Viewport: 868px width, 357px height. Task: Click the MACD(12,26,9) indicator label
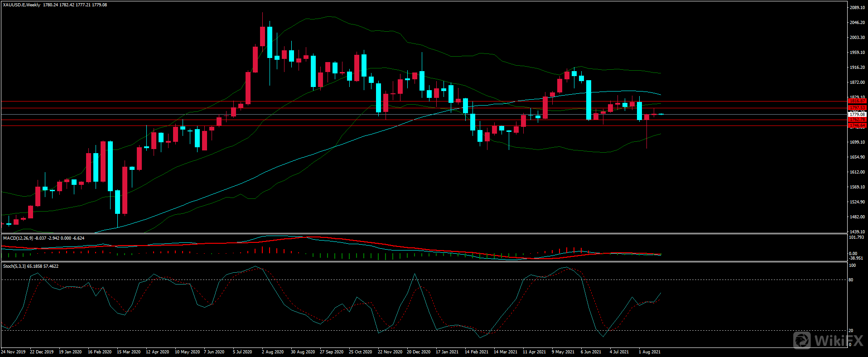click(18, 238)
